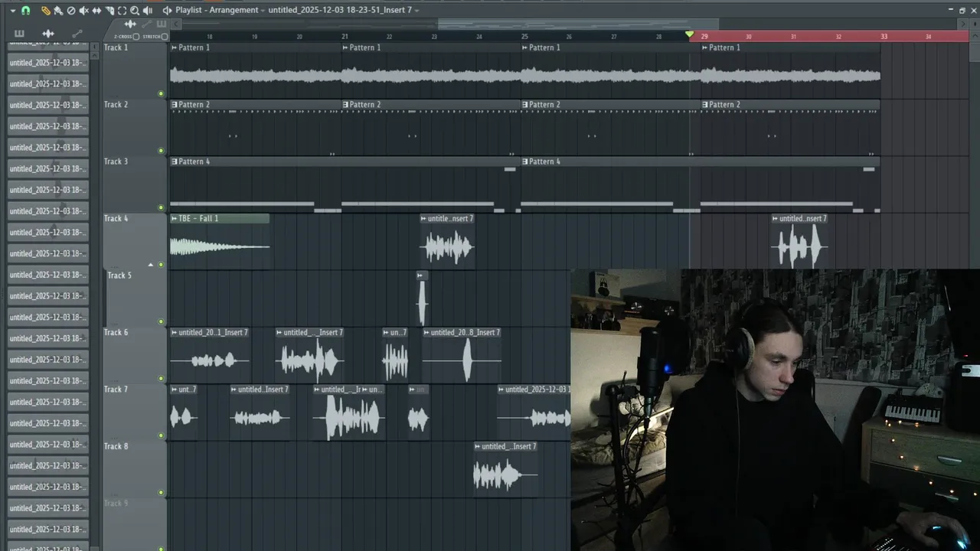This screenshot has width=980, height=551.
Task: Click automation icon above Stretch option
Action: (147, 24)
